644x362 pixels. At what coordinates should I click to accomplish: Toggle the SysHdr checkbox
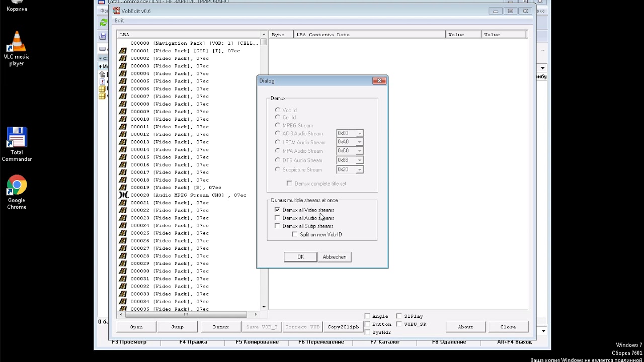click(x=367, y=332)
